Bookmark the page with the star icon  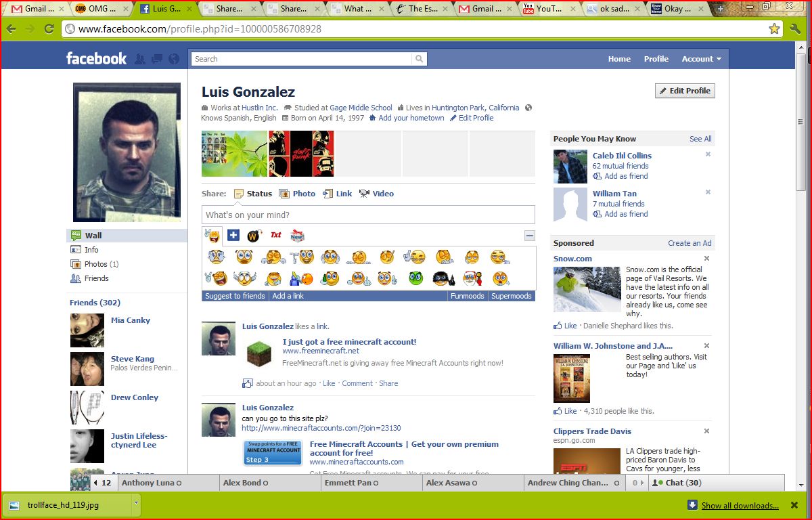[774, 29]
